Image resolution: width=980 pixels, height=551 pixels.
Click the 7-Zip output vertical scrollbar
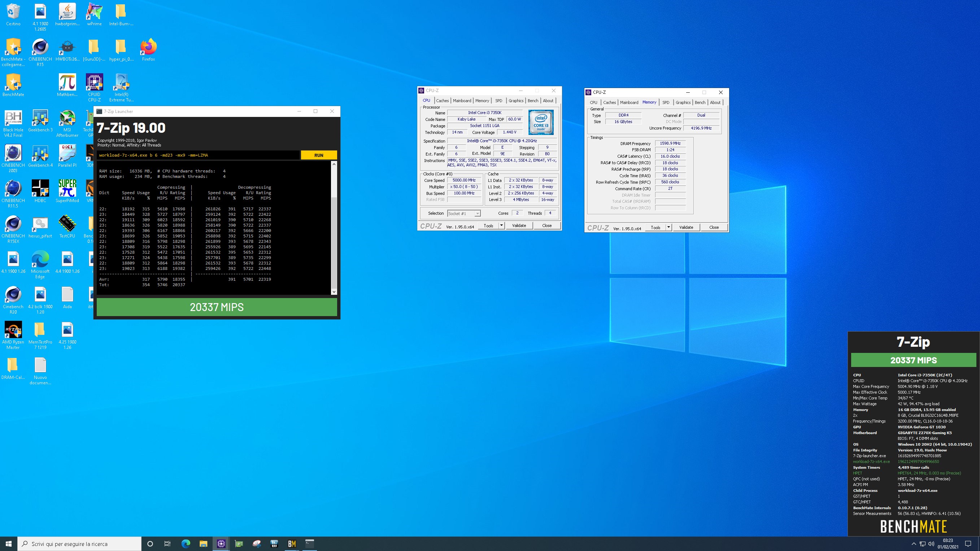click(x=334, y=228)
